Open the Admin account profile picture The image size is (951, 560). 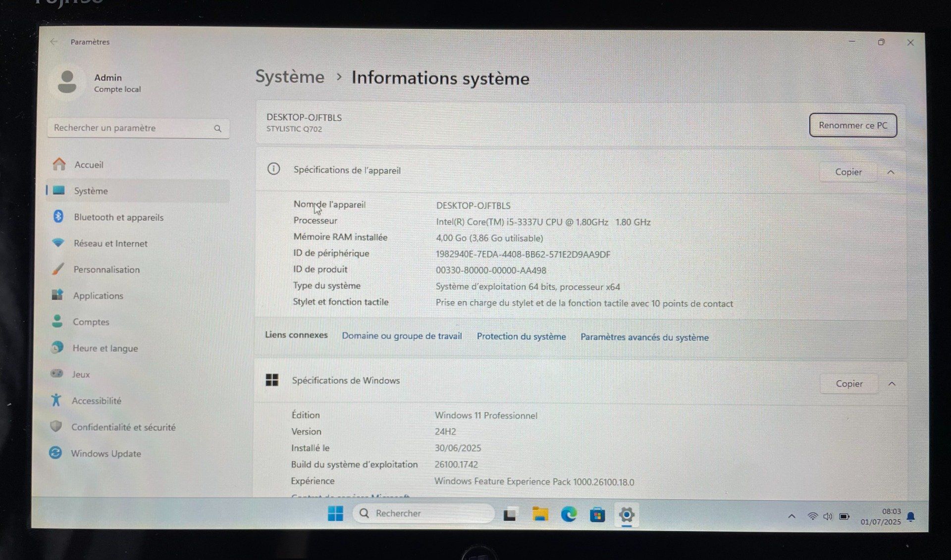(67, 82)
